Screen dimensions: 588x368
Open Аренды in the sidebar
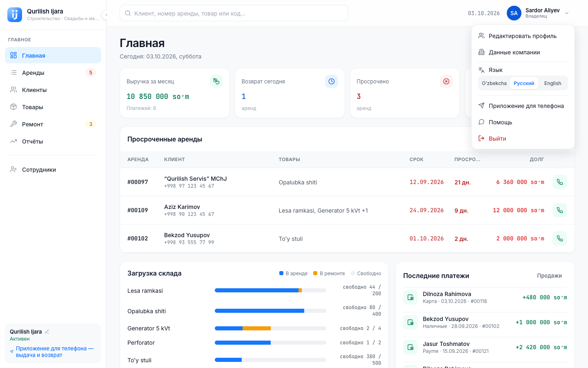click(53, 72)
